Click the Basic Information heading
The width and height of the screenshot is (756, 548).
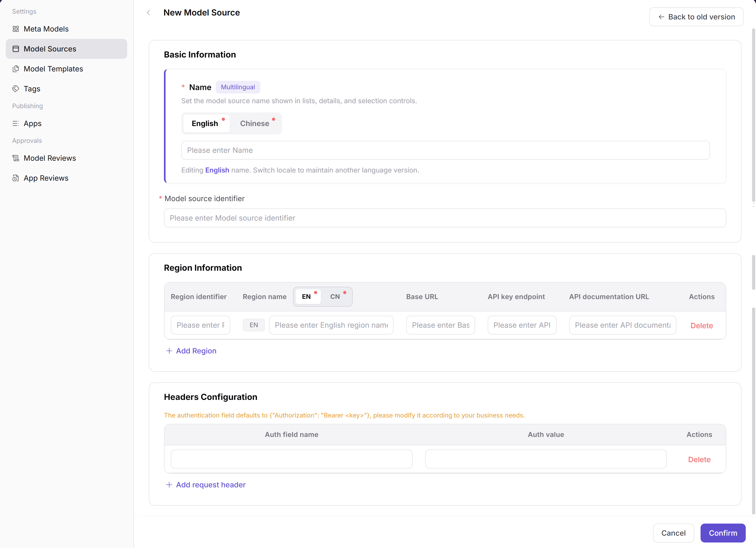click(x=200, y=55)
